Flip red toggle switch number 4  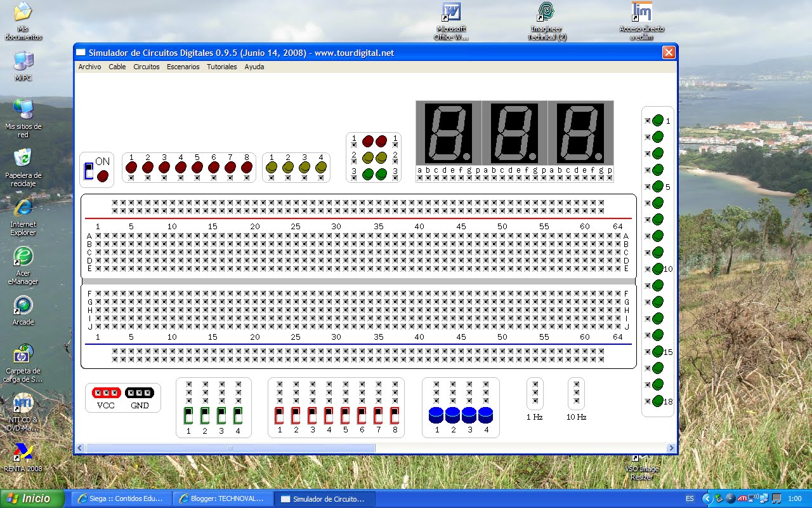(329, 417)
